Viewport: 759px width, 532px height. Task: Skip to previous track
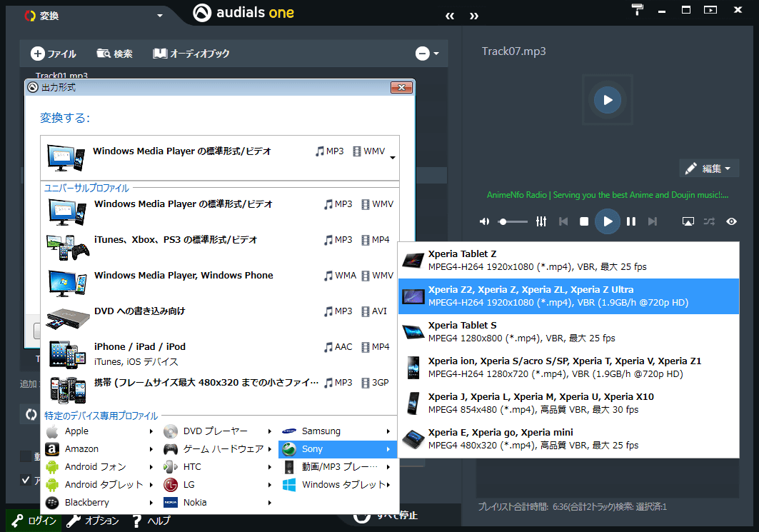pos(563,221)
